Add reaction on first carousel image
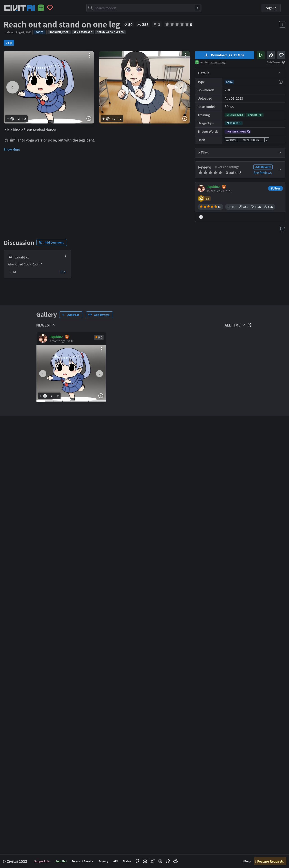289x868 pixels. coord(10,119)
